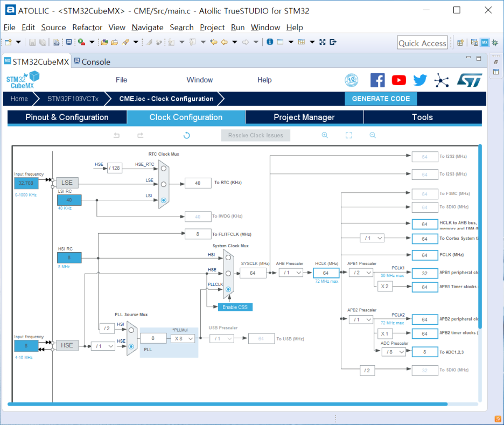Click the redo arrow in clock toolbar
This screenshot has width=504, height=425.
click(x=140, y=135)
